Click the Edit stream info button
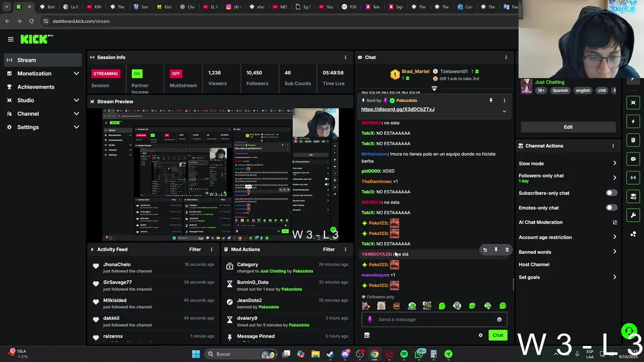 (568, 127)
